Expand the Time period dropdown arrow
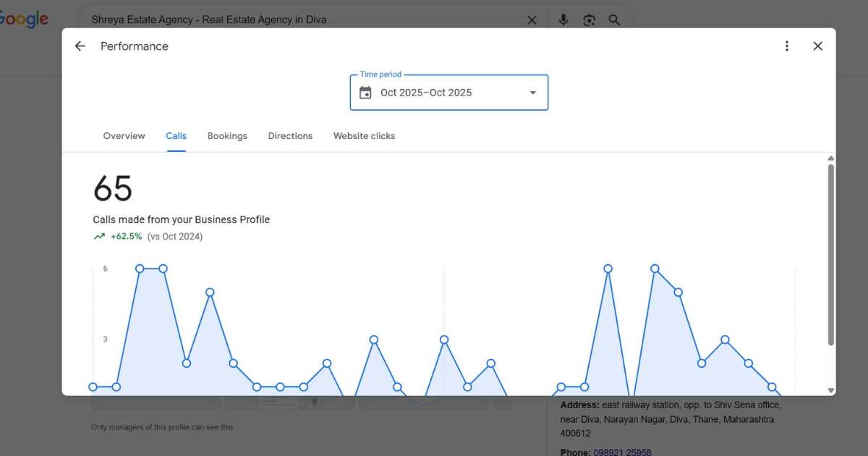This screenshot has width=868, height=456. pos(533,93)
